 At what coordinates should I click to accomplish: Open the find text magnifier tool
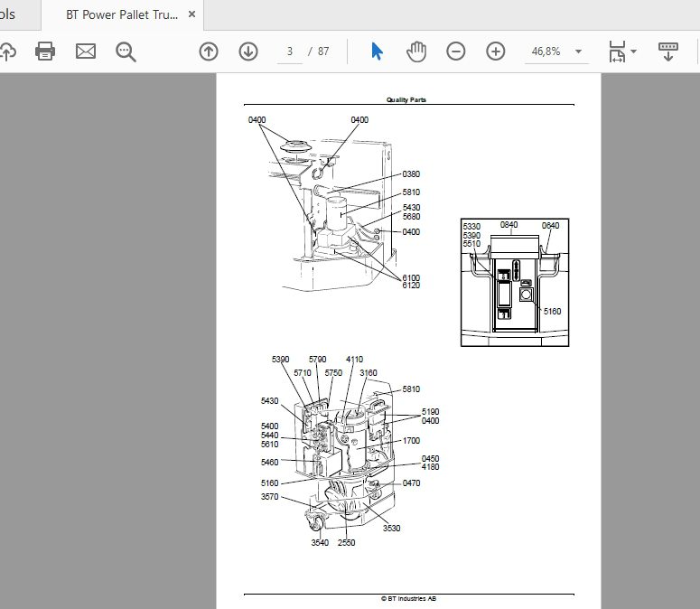(126, 52)
